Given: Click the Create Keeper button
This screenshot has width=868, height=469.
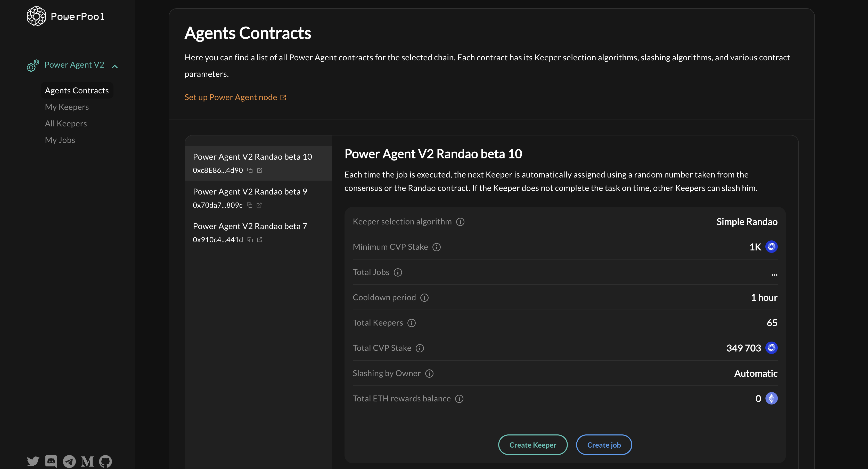Looking at the screenshot, I should pyautogui.click(x=533, y=445).
